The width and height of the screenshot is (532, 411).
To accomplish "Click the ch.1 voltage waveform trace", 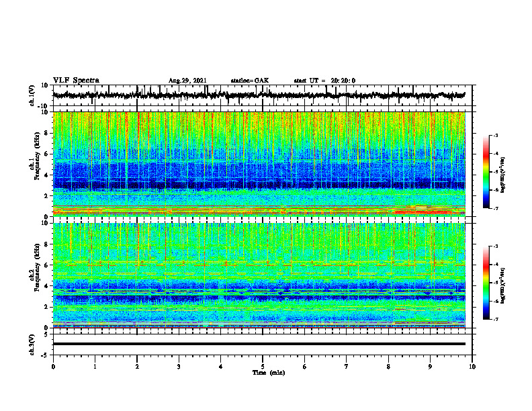I will click(259, 95).
